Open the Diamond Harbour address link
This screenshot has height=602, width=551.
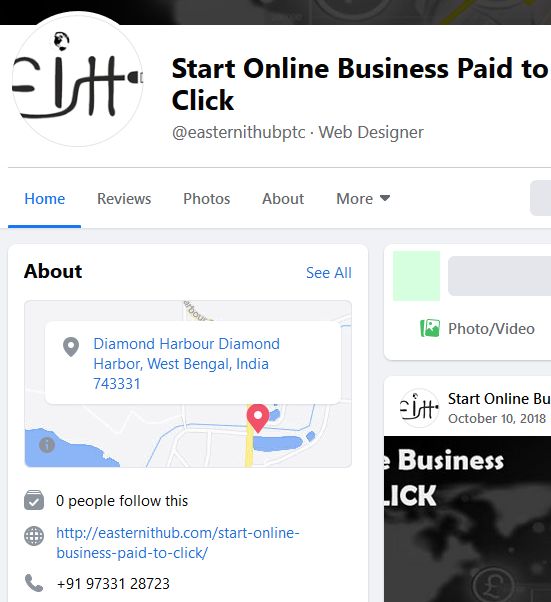pyautogui.click(x=187, y=364)
